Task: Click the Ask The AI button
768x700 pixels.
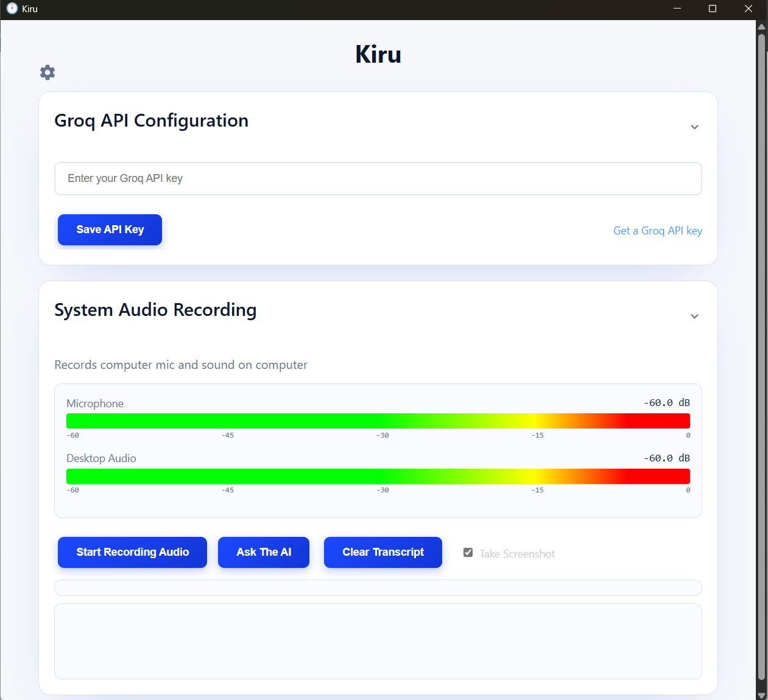Action: 263,552
